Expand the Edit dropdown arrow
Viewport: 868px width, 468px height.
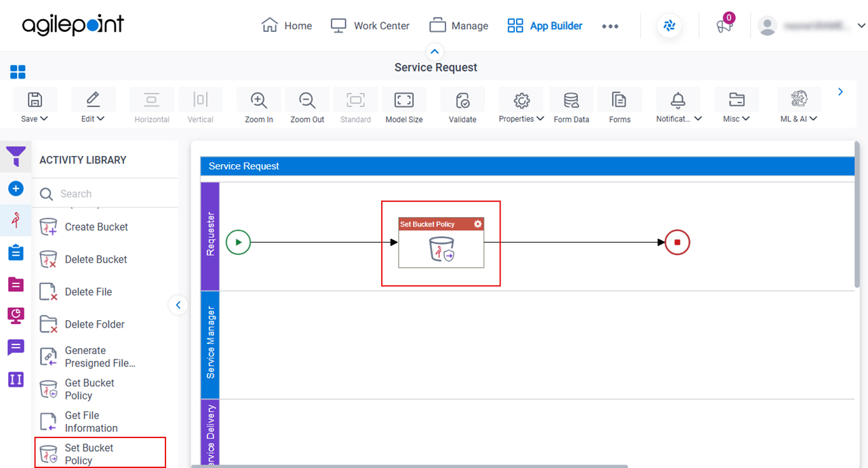click(100, 119)
